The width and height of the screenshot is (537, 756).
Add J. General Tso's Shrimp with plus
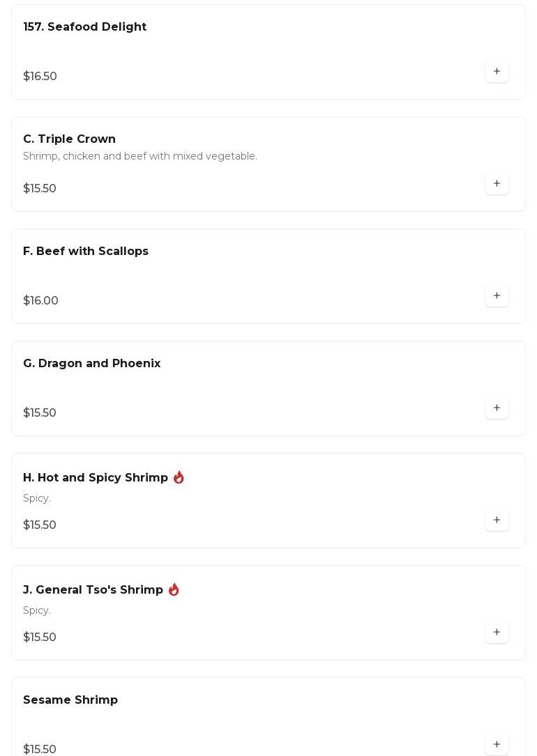coord(497,633)
